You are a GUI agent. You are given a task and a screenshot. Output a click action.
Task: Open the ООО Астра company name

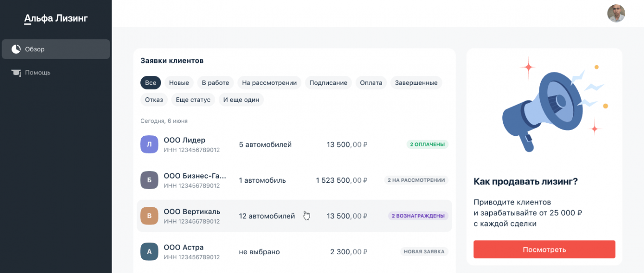[184, 247]
